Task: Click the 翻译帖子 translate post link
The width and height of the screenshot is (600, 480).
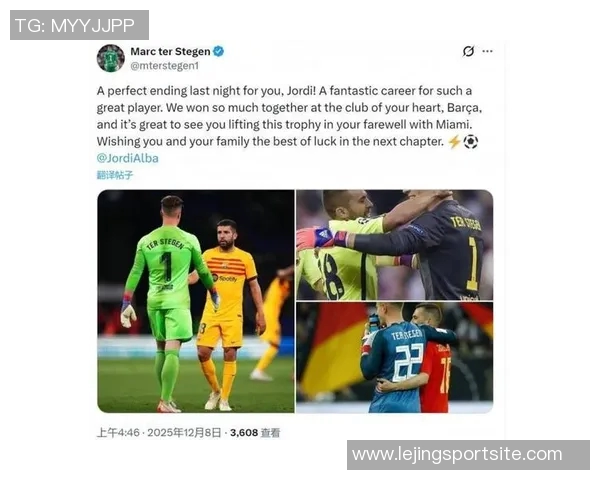Action: (x=115, y=175)
